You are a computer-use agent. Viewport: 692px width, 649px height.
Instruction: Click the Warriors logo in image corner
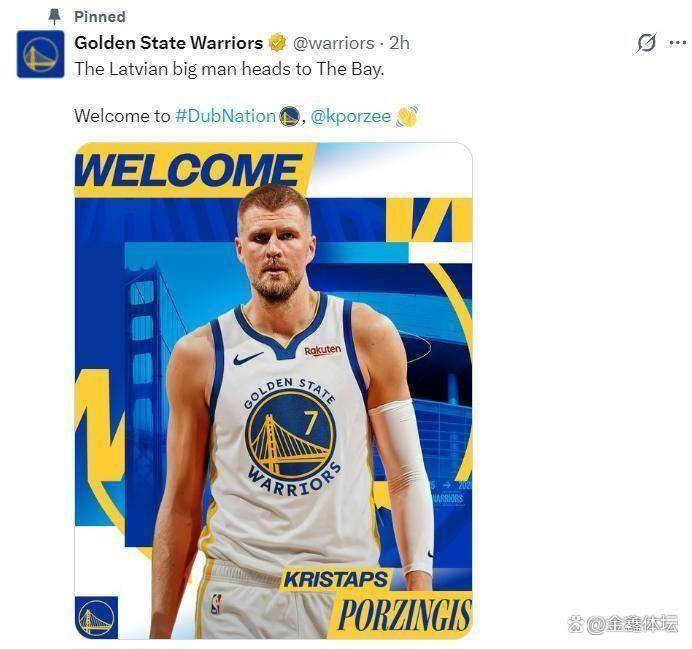(97, 617)
